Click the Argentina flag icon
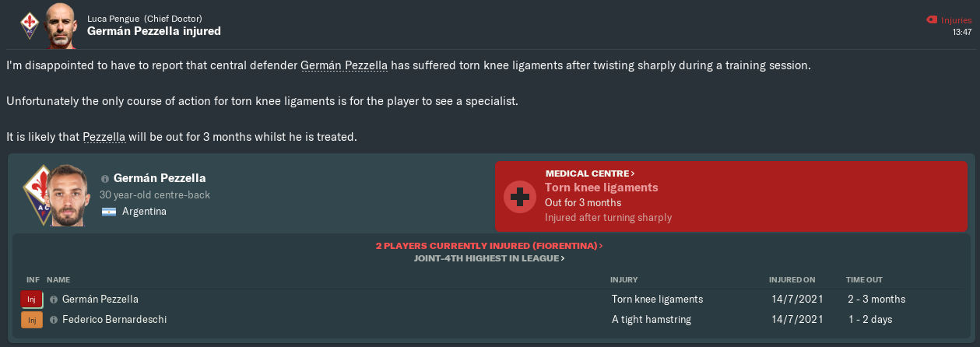This screenshot has height=347, width=980. pyautogui.click(x=109, y=212)
